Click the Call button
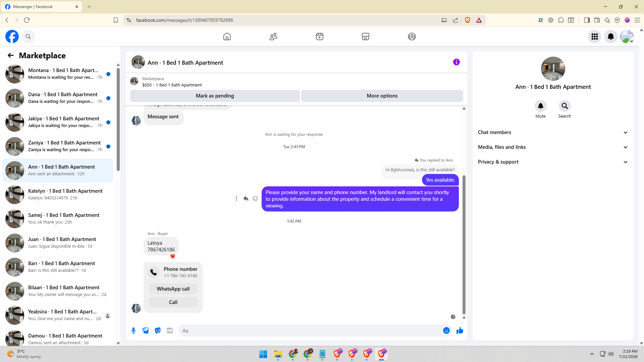Viewport: 644px width, 362px height. point(173,302)
